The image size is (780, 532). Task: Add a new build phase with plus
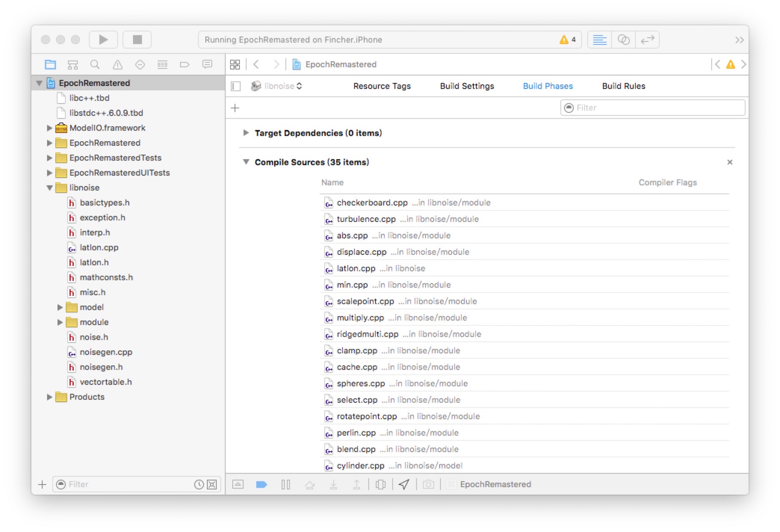pos(235,108)
